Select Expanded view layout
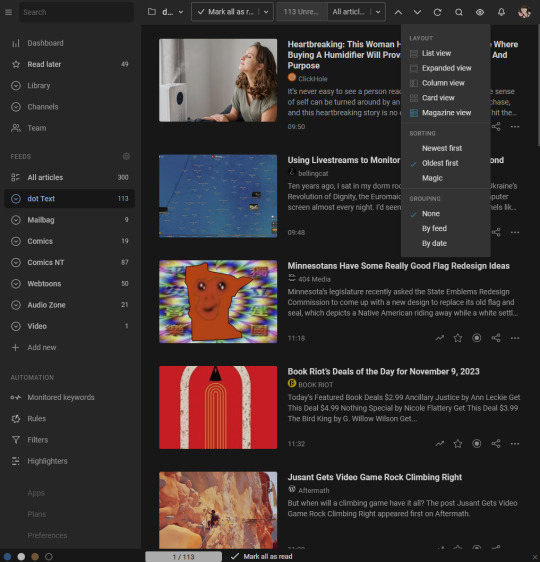 pos(445,68)
